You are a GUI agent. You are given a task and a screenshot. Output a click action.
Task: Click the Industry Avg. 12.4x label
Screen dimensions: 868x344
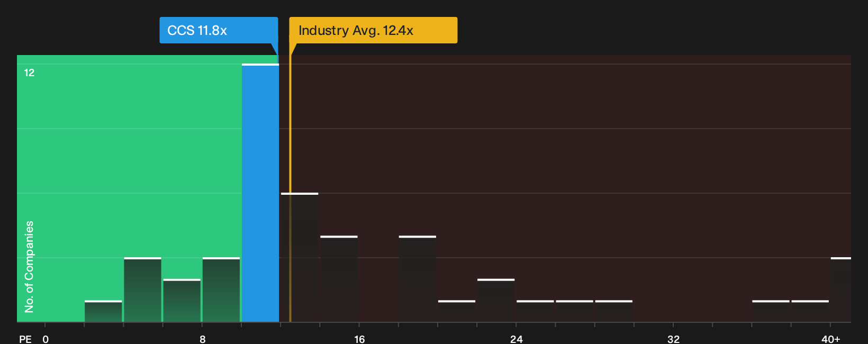coord(373,30)
